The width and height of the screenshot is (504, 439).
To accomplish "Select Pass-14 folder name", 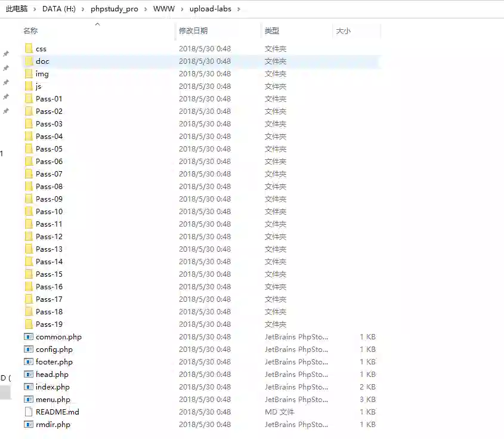I will (49, 262).
